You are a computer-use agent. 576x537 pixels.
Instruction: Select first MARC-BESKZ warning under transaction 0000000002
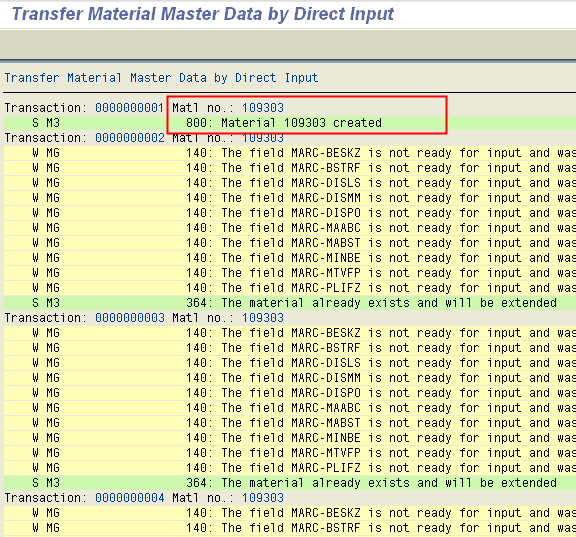pos(290,153)
